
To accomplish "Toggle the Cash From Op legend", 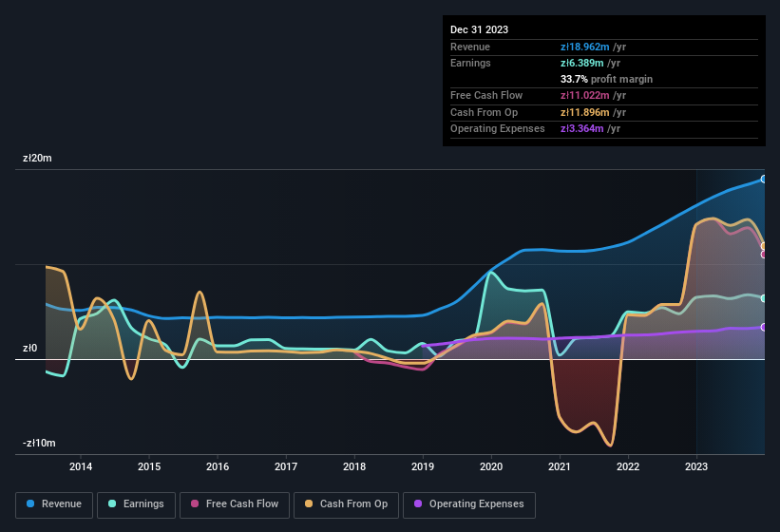I will pos(347,504).
